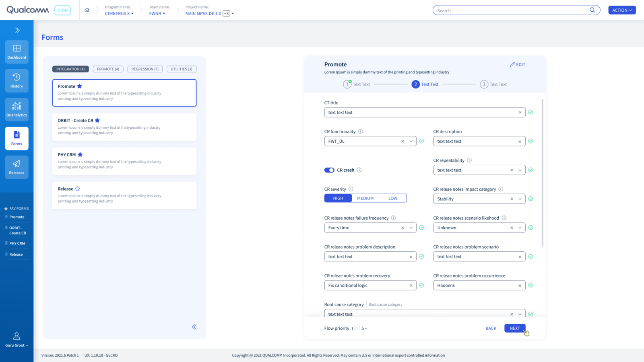644x362 pixels.
Task: Expand the Stability impact category dropdown
Action: click(x=520, y=199)
